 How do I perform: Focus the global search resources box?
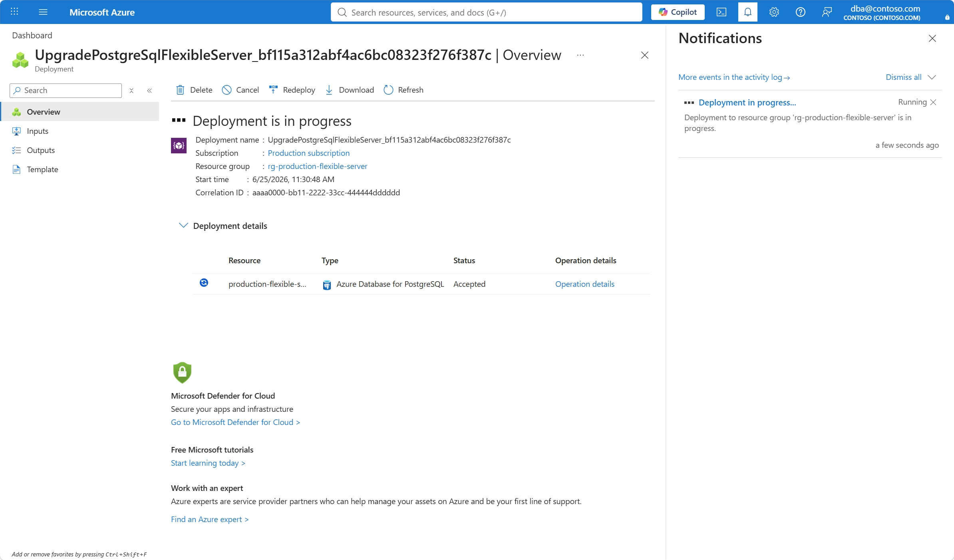click(487, 12)
